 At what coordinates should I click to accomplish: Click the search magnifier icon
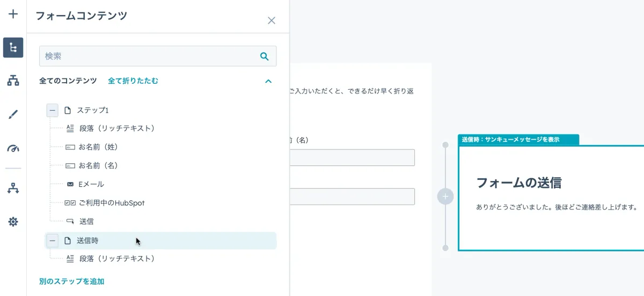click(264, 56)
